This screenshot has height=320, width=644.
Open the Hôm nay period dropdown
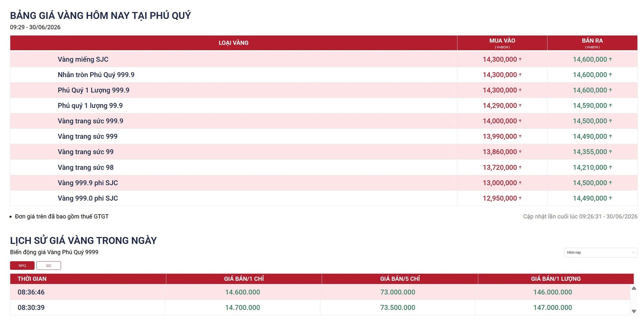(601, 252)
